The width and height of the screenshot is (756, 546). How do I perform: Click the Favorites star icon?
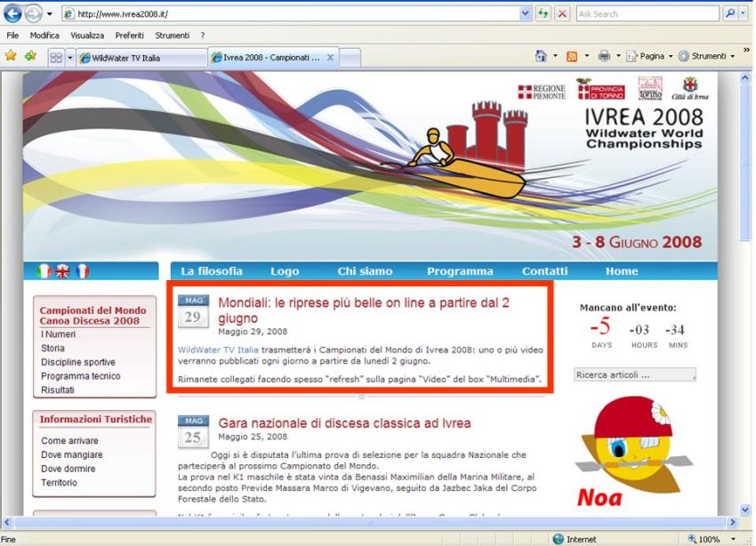point(11,56)
